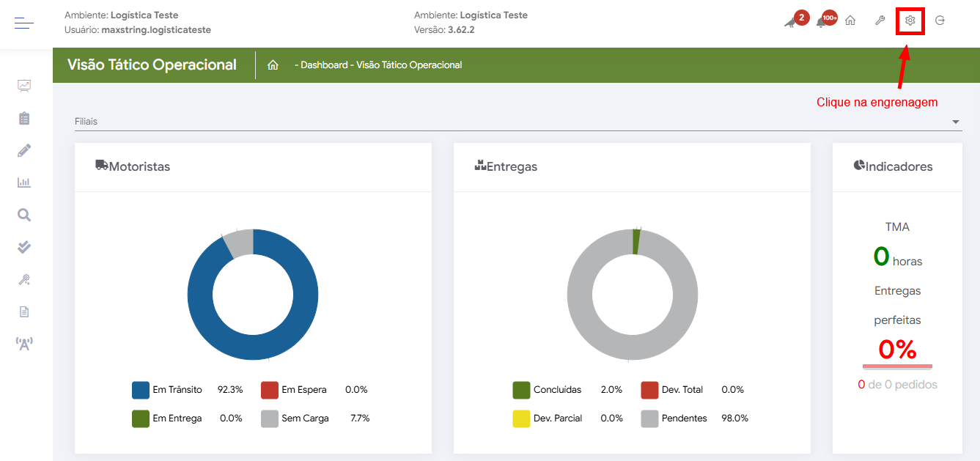Select the pencil edit icon in sidebar

click(x=24, y=150)
